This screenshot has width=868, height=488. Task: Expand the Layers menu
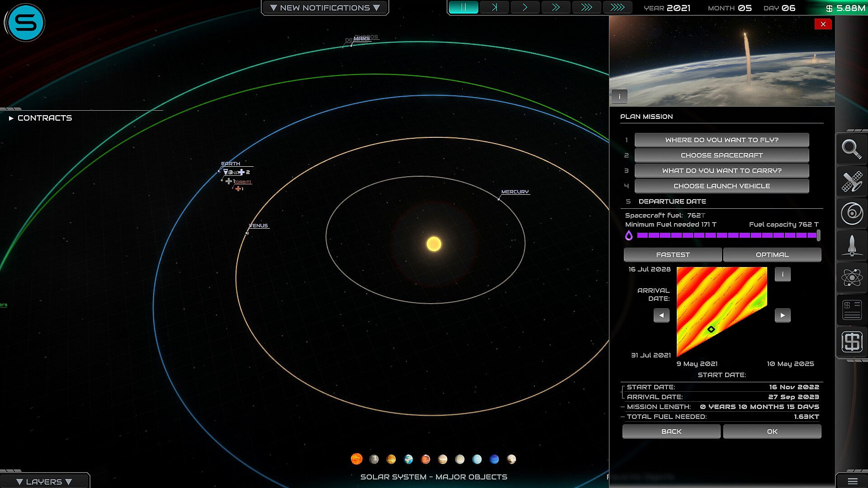point(44,482)
